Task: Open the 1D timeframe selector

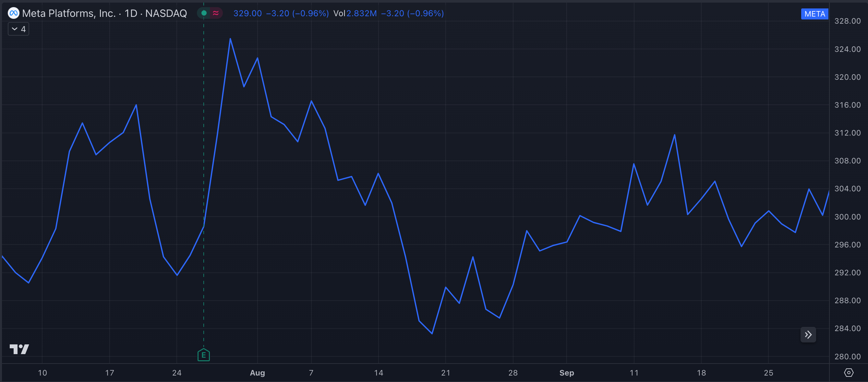Action: [131, 13]
